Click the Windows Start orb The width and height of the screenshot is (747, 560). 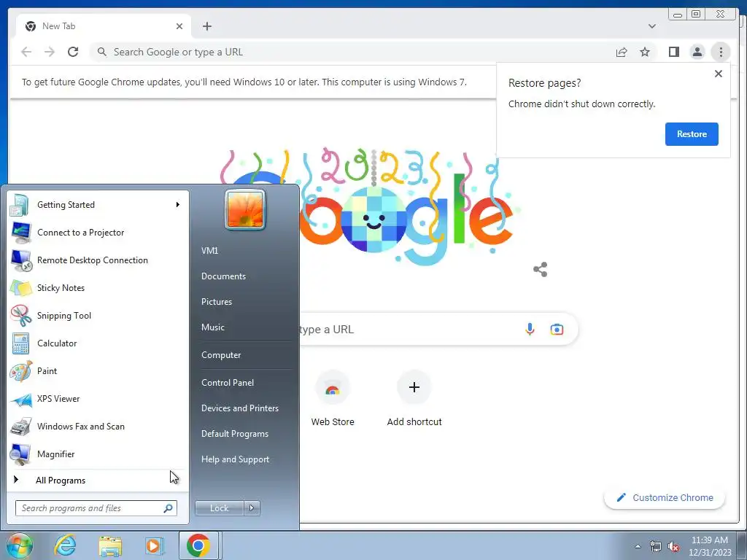coord(19,545)
